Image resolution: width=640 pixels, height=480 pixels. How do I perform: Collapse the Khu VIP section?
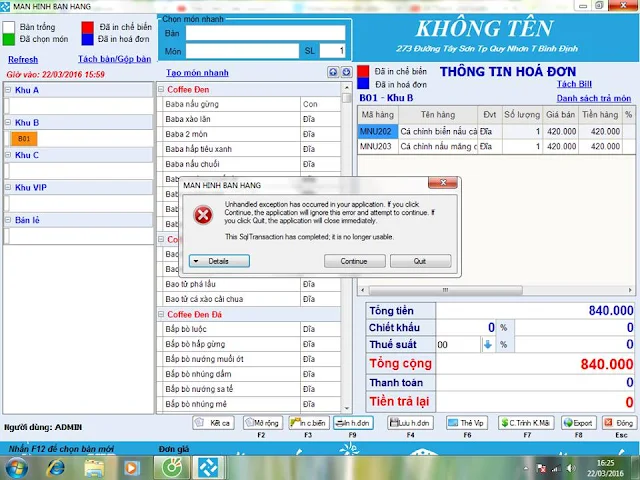coord(8,187)
